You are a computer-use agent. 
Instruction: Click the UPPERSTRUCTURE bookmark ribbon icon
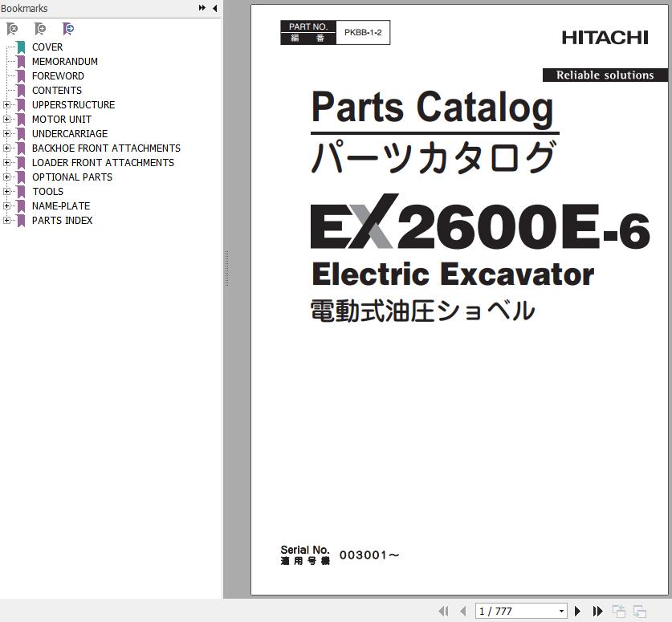[21, 105]
